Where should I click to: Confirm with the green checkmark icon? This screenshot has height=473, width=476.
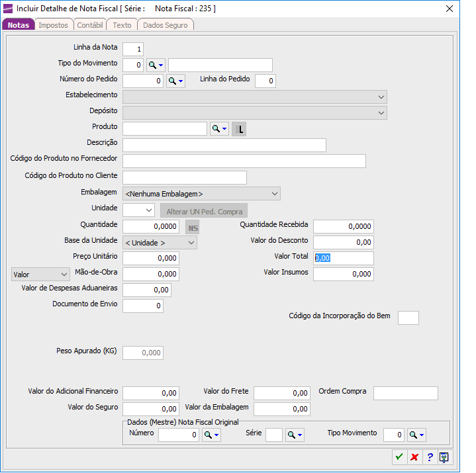coord(399,457)
